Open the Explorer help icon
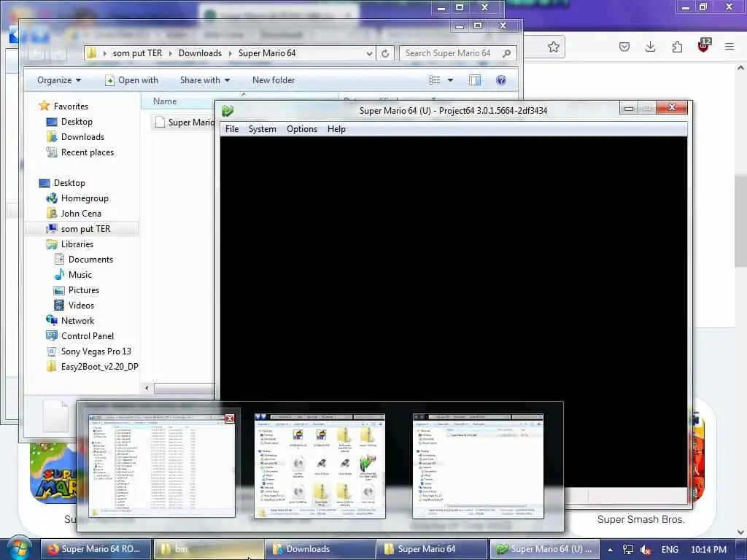 pos(501,80)
